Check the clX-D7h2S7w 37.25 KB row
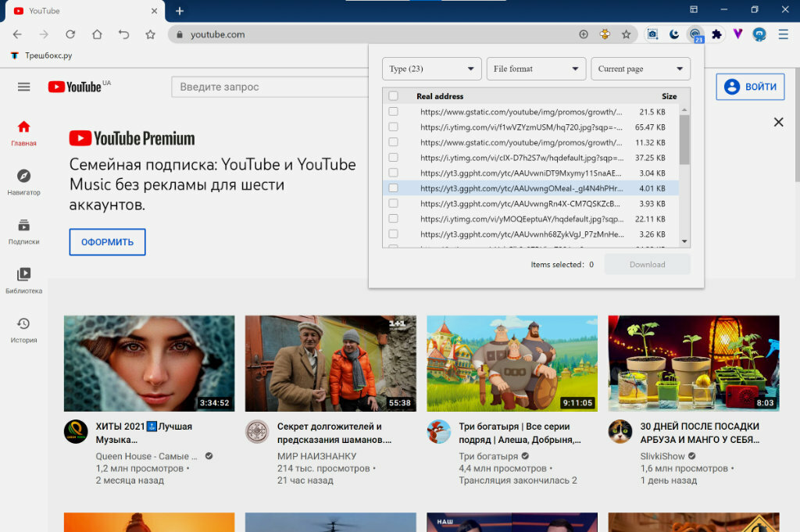The height and width of the screenshot is (532, 800). click(x=394, y=157)
